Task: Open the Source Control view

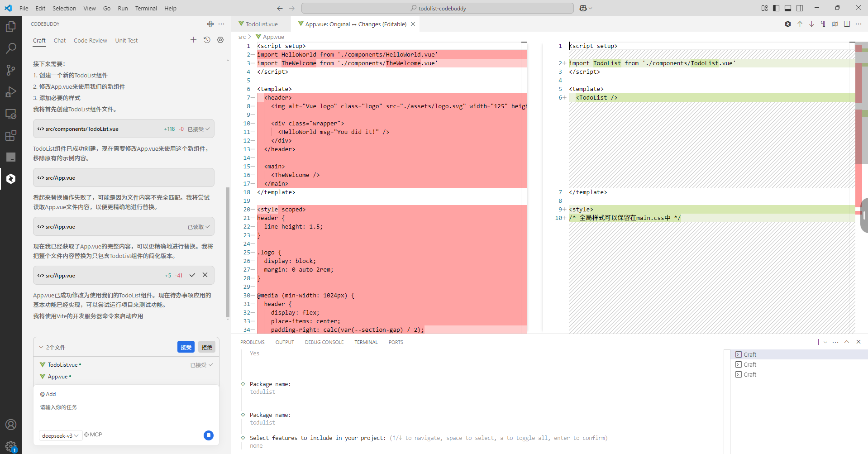Action: click(11, 70)
